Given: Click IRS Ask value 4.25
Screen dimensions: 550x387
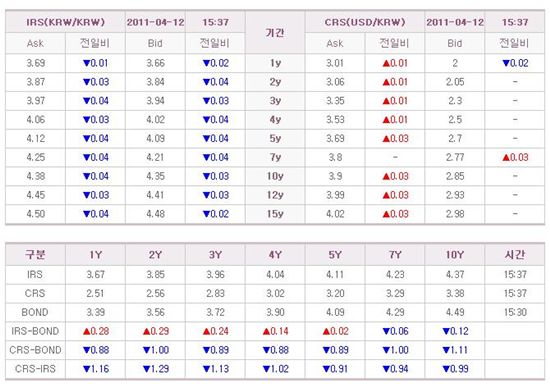Looking at the screenshot, I should pos(36,158).
